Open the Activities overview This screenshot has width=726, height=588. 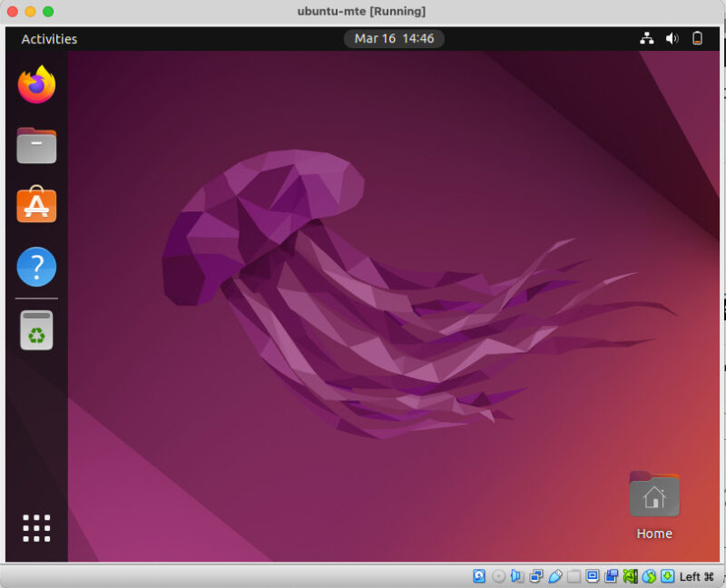(49, 38)
